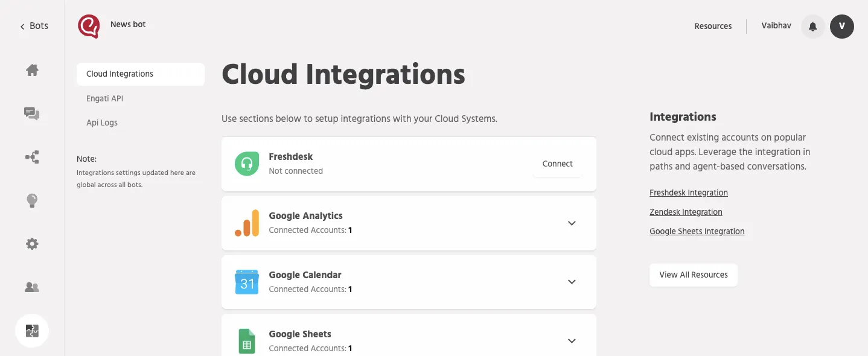Click the Google Analytics bar chart icon
This screenshot has width=868, height=356.
(x=247, y=223)
